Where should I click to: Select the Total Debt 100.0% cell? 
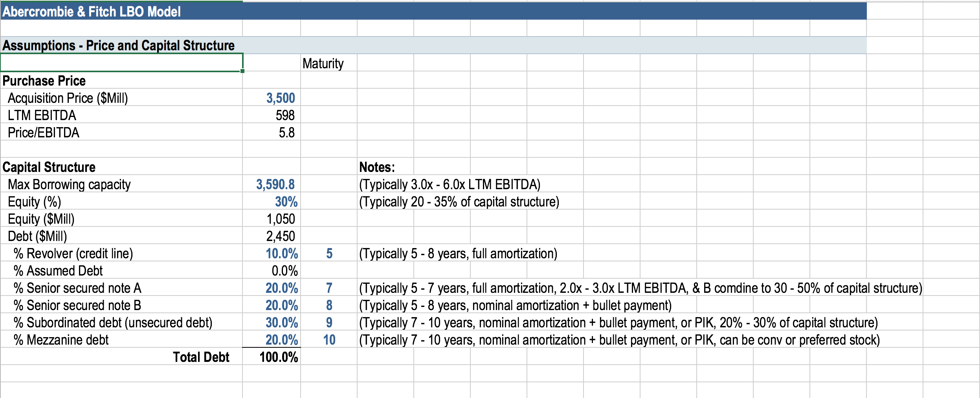tap(272, 356)
